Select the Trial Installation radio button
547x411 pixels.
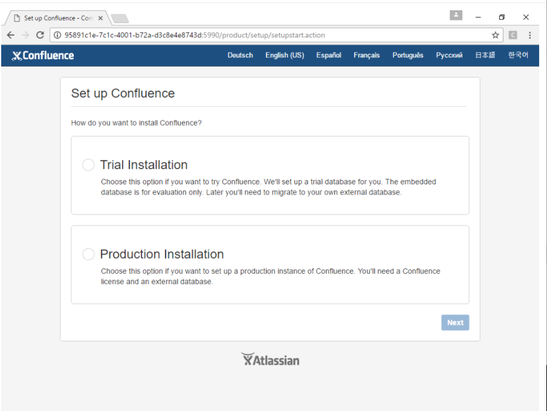coord(88,165)
